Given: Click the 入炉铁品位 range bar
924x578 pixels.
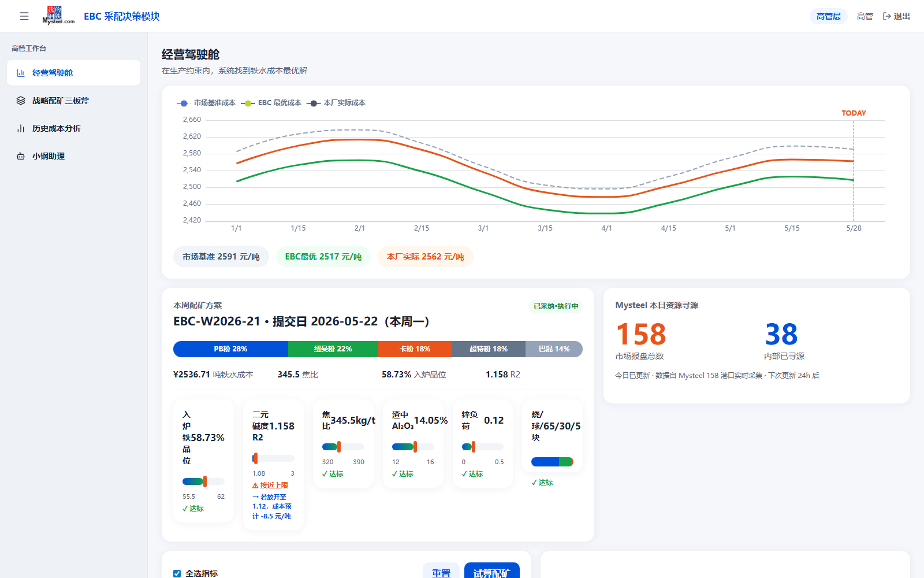Looking at the screenshot, I should point(203,481).
